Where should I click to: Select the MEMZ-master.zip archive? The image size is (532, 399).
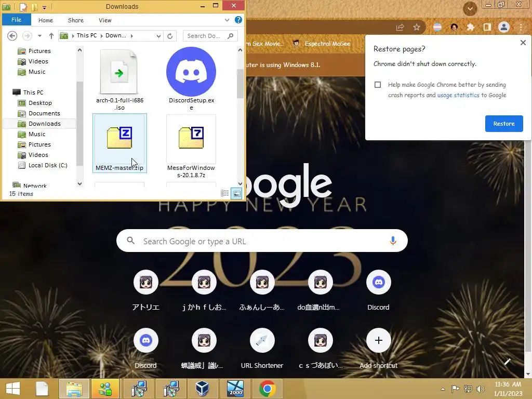119,143
